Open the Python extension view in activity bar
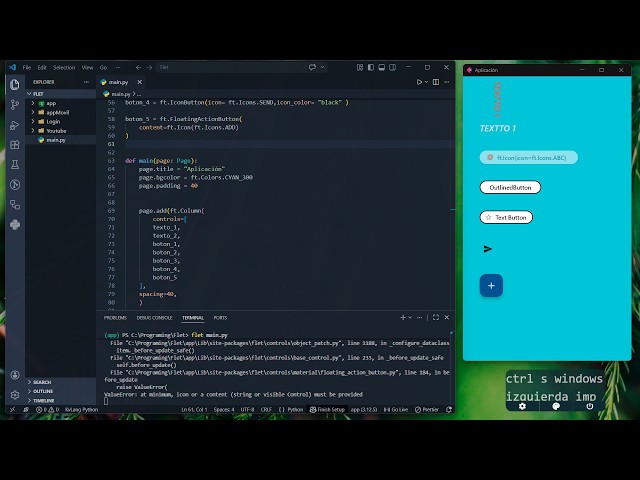This screenshot has width=640, height=480. point(15,224)
